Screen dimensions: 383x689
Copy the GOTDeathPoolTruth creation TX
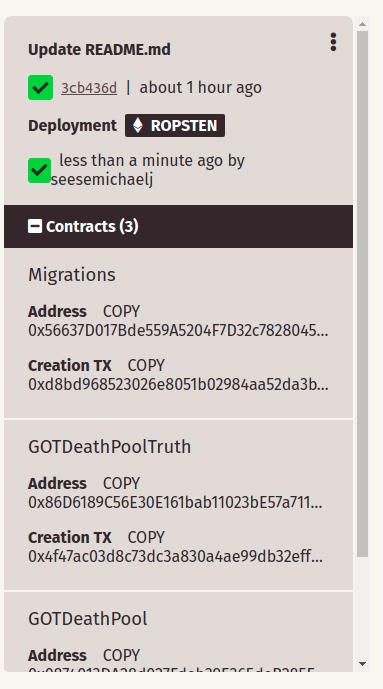146,537
